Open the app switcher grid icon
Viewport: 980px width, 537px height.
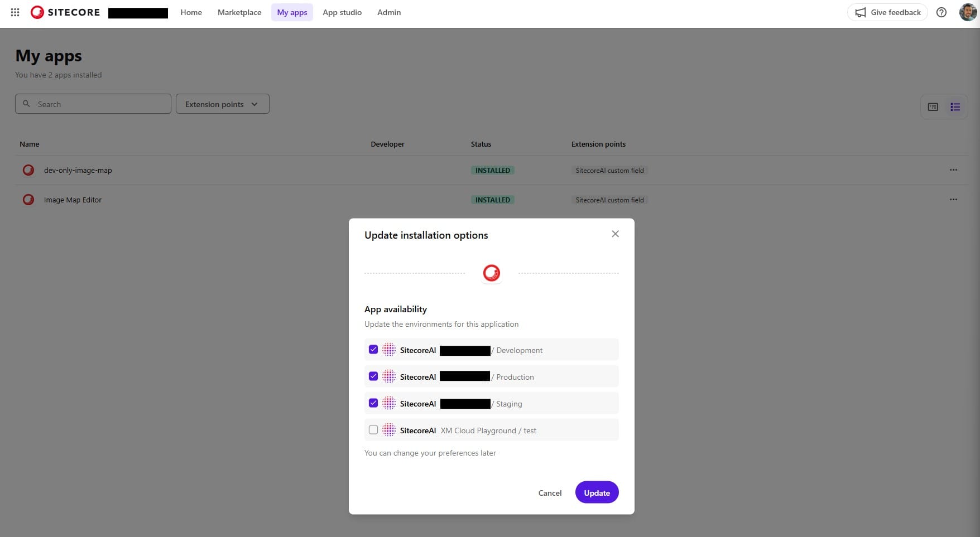15,12
